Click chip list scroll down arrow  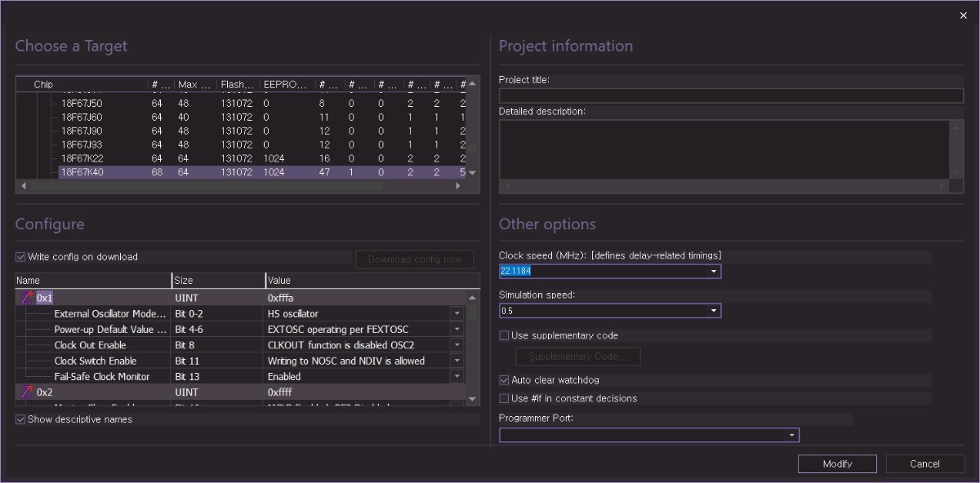[x=471, y=173]
